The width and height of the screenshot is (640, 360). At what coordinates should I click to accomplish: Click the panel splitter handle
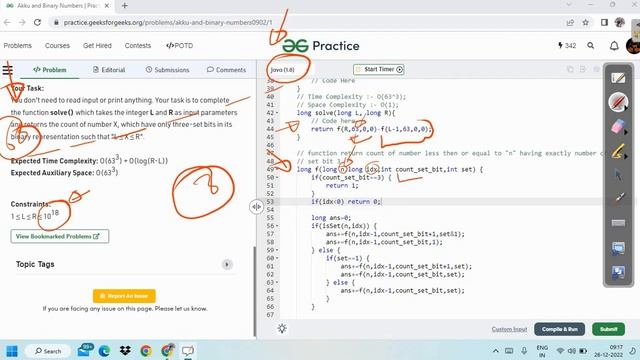pyautogui.click(x=256, y=207)
